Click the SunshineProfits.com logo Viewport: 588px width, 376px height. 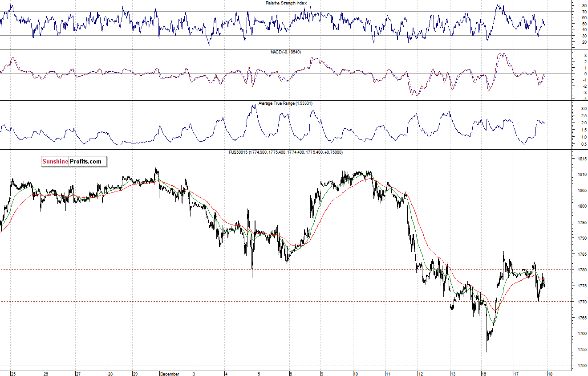tap(74, 162)
